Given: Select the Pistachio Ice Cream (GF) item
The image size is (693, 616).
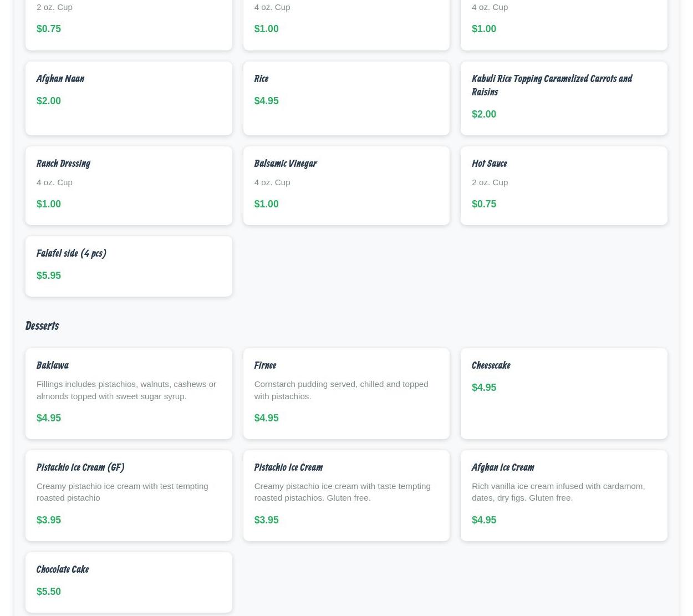Looking at the screenshot, I should (80, 467).
